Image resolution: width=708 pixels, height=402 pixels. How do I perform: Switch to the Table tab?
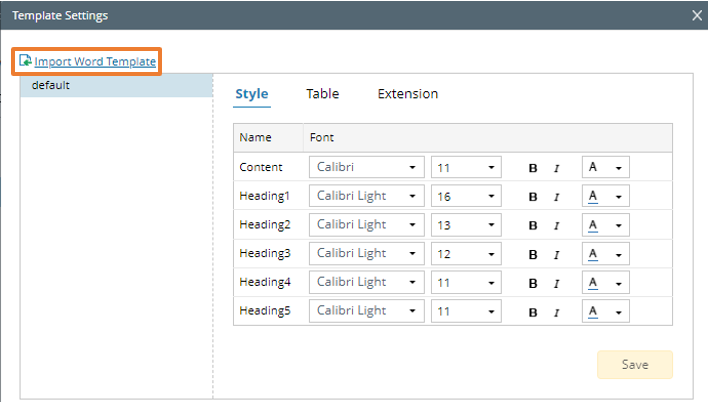click(322, 94)
